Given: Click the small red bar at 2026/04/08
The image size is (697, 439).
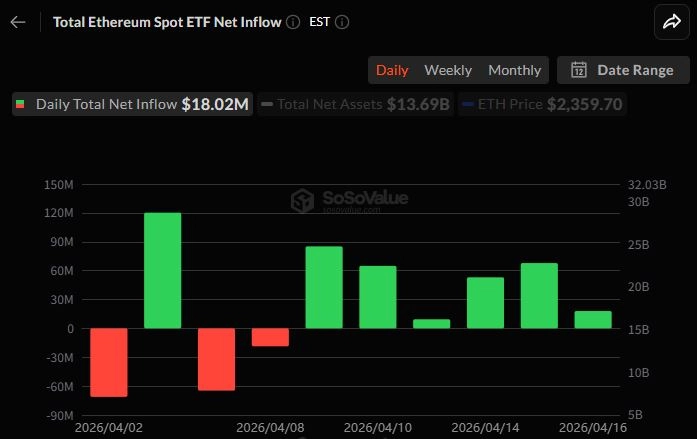Looking at the screenshot, I should (x=270, y=337).
